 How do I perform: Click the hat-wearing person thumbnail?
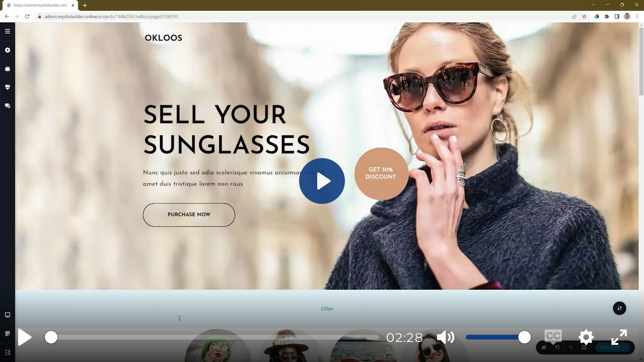[x=291, y=346]
